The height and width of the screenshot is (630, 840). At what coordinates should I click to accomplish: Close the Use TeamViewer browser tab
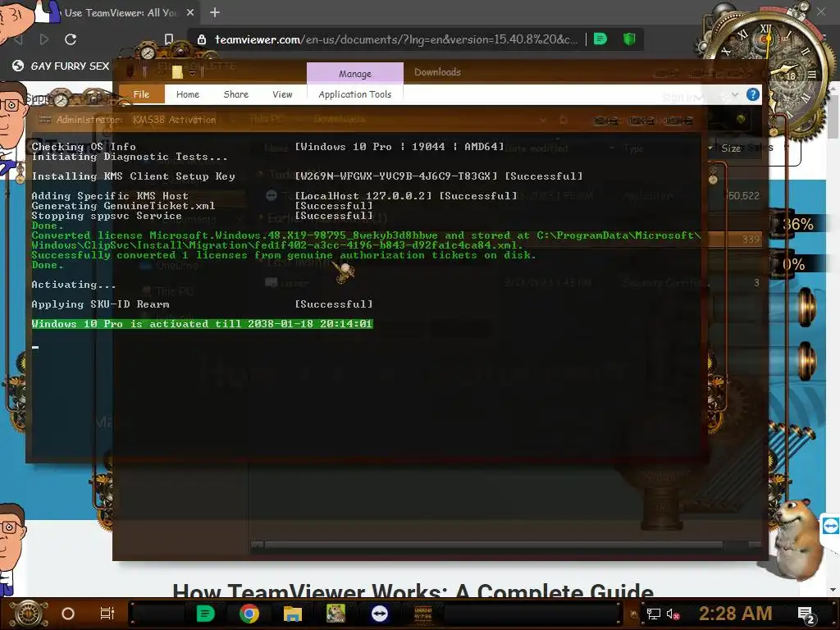tap(190, 12)
